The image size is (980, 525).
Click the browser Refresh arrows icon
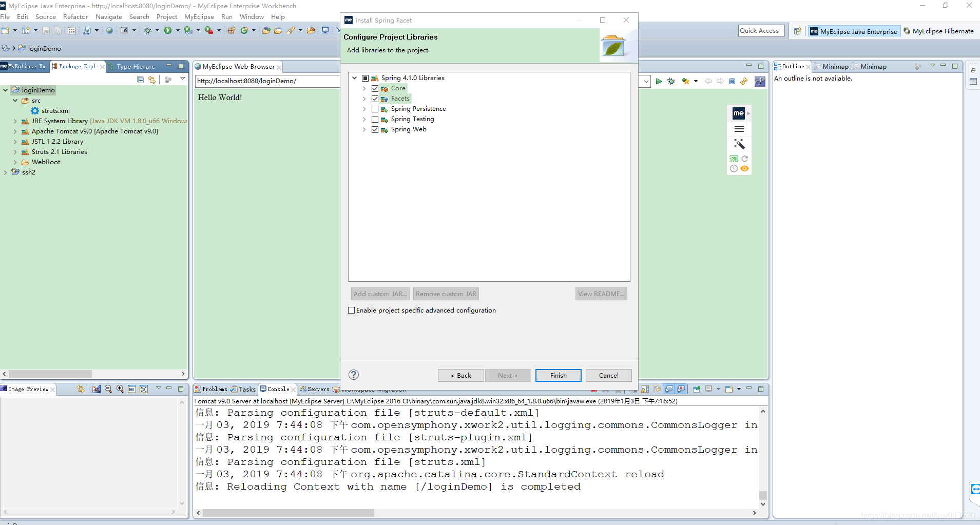click(744, 81)
